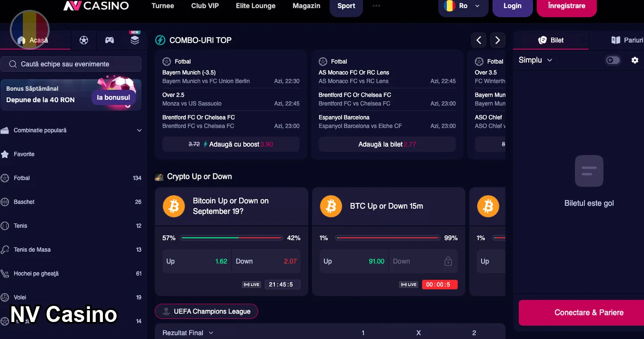Click the Bitcoin icon on the BTC 15m card
This screenshot has height=339, width=644.
(331, 206)
